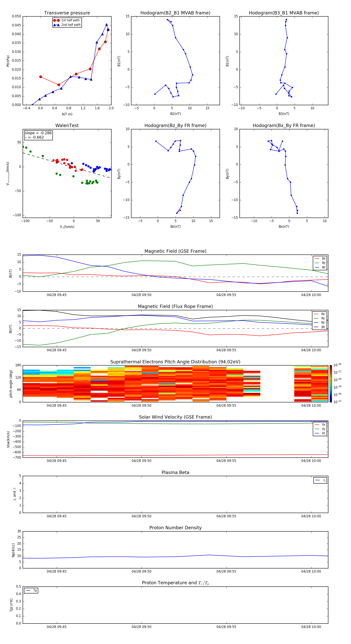Click the '10^-26' colorbar tick label
Image resolution: width=351 pixels, height=644 pixels.
tap(337, 365)
